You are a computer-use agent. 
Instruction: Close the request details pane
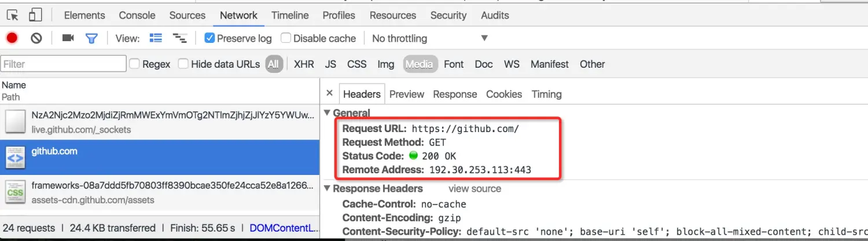329,93
